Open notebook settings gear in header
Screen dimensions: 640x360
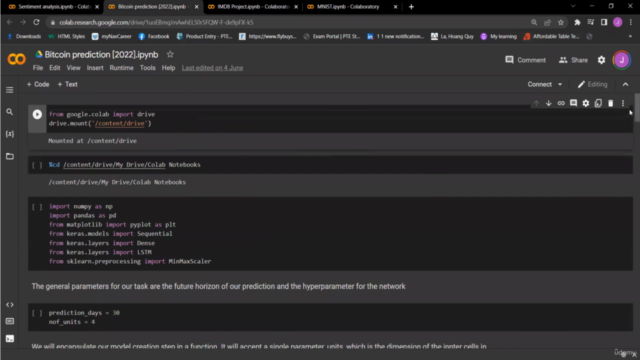[601, 60]
